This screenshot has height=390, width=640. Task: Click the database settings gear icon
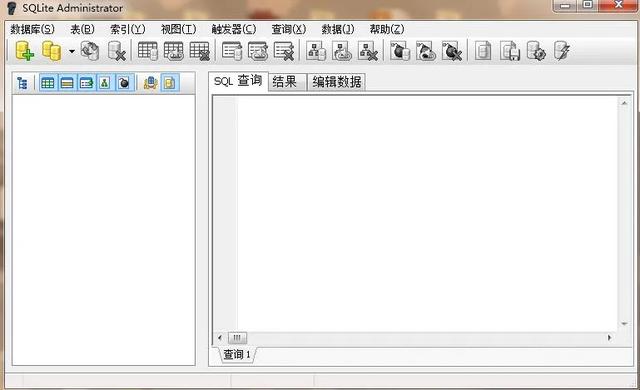pyautogui.click(x=536, y=51)
